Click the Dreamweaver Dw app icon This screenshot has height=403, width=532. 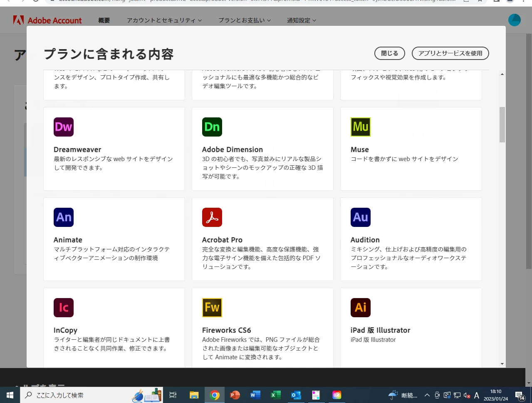click(64, 127)
